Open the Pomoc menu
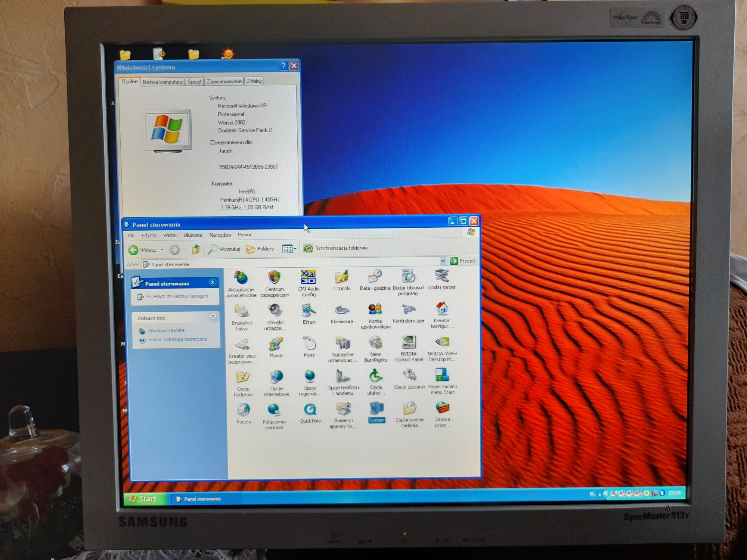 245,234
